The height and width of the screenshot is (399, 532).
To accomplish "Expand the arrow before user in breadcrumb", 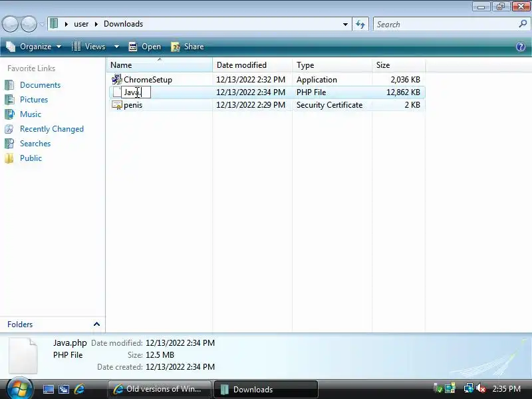I will click(66, 24).
